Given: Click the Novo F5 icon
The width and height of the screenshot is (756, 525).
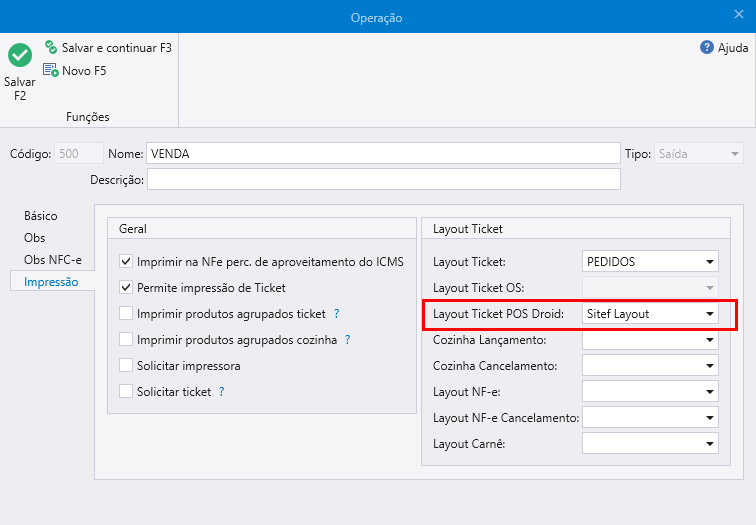Looking at the screenshot, I should pyautogui.click(x=51, y=71).
